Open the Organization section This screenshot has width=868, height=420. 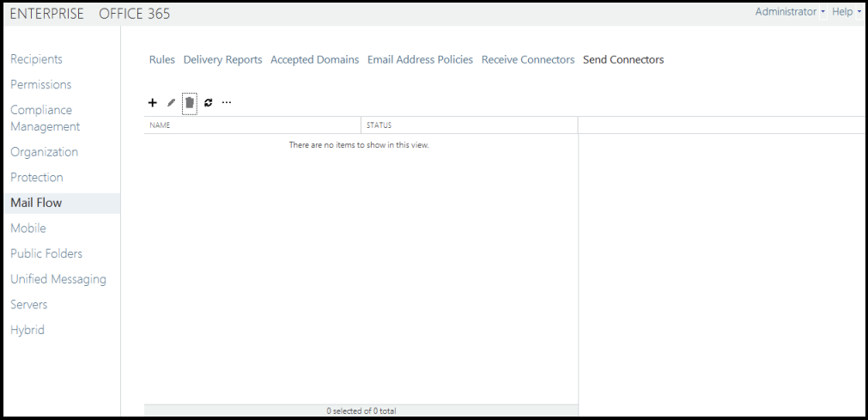coord(45,152)
